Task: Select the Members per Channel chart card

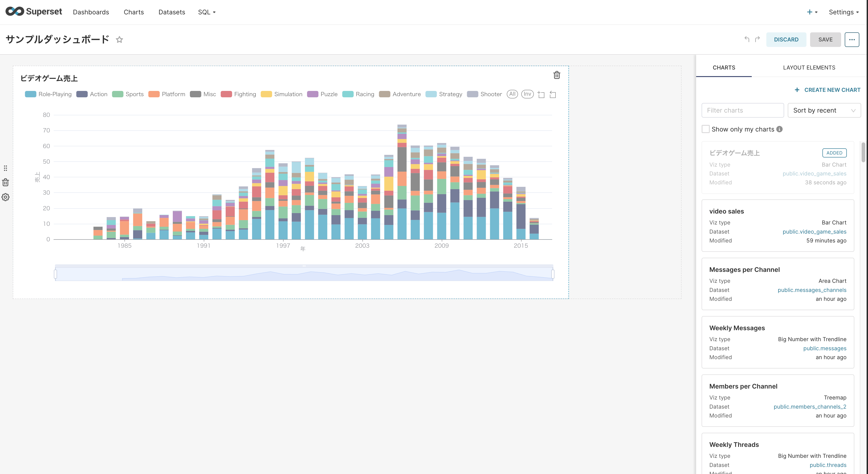Action: 778,400
